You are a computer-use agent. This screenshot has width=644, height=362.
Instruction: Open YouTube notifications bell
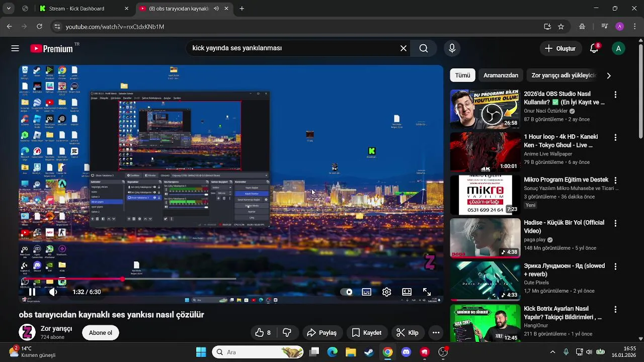pyautogui.click(x=594, y=48)
